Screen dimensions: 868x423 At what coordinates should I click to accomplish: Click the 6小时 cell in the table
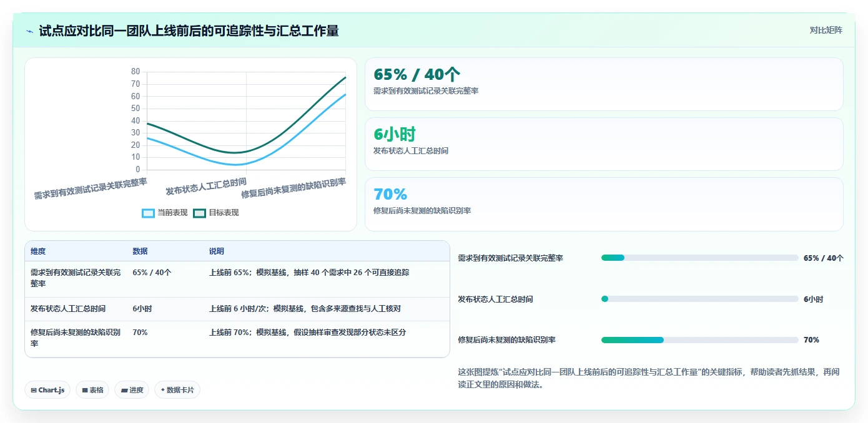coord(142,309)
